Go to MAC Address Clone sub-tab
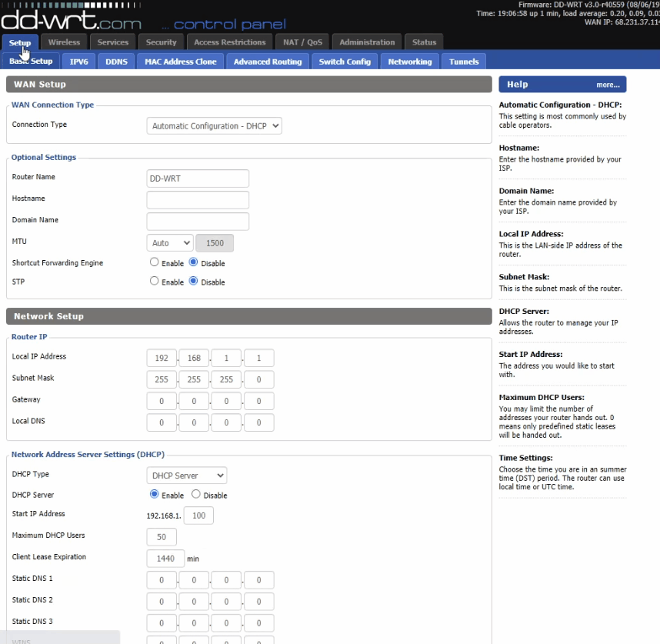This screenshot has height=644, width=660. pyautogui.click(x=181, y=62)
